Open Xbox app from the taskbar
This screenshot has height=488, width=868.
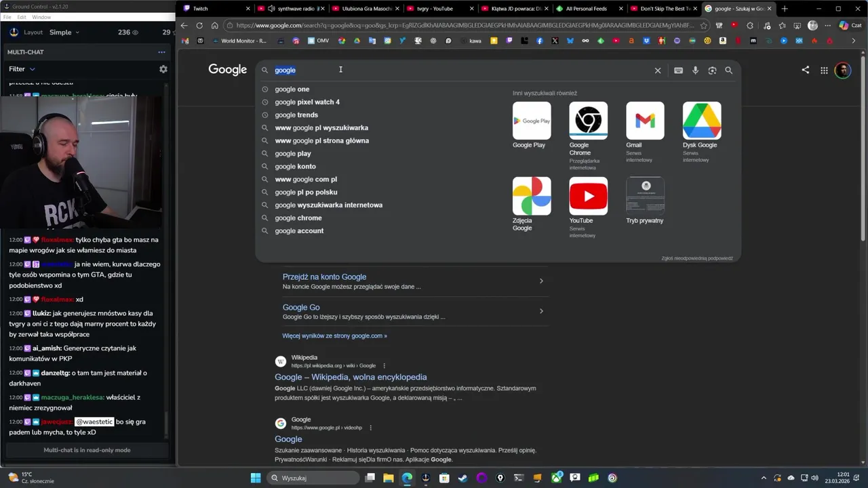click(557, 478)
